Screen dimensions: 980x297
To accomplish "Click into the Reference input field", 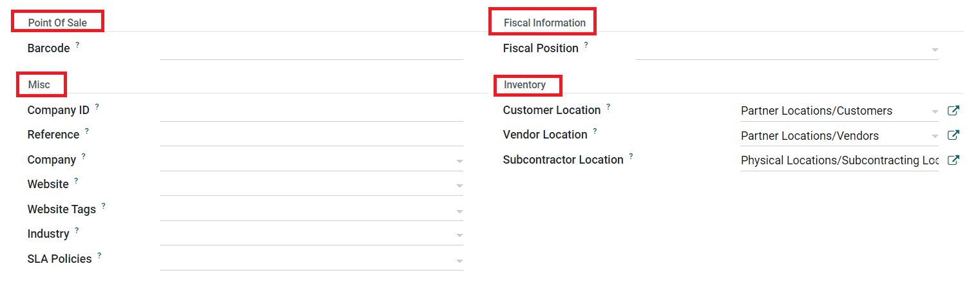I will tap(311, 136).
